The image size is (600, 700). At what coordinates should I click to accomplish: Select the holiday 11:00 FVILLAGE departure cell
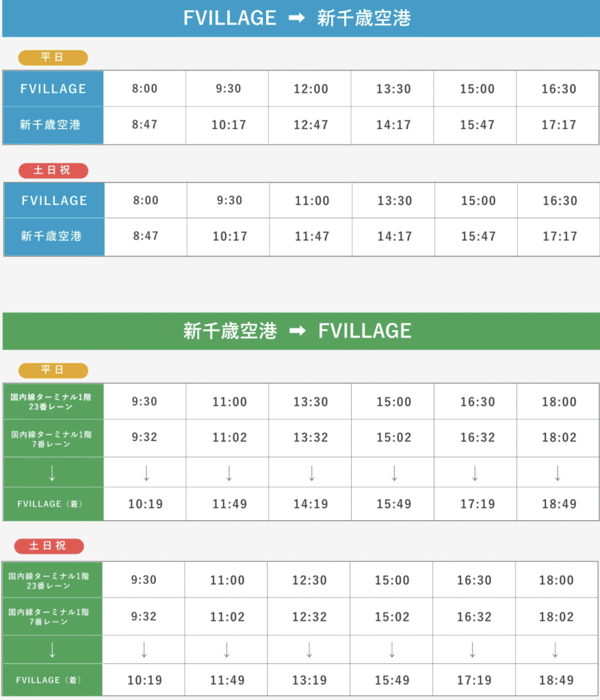point(311,200)
